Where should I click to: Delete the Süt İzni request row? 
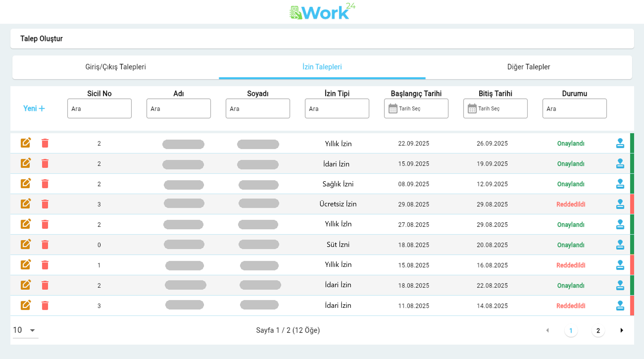(x=45, y=245)
